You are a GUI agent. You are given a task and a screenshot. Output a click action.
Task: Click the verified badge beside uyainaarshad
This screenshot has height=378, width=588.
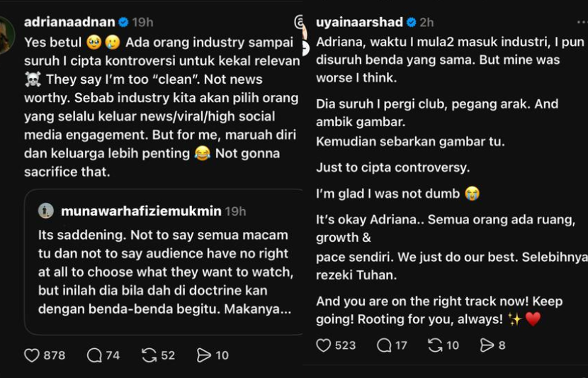tap(412, 22)
